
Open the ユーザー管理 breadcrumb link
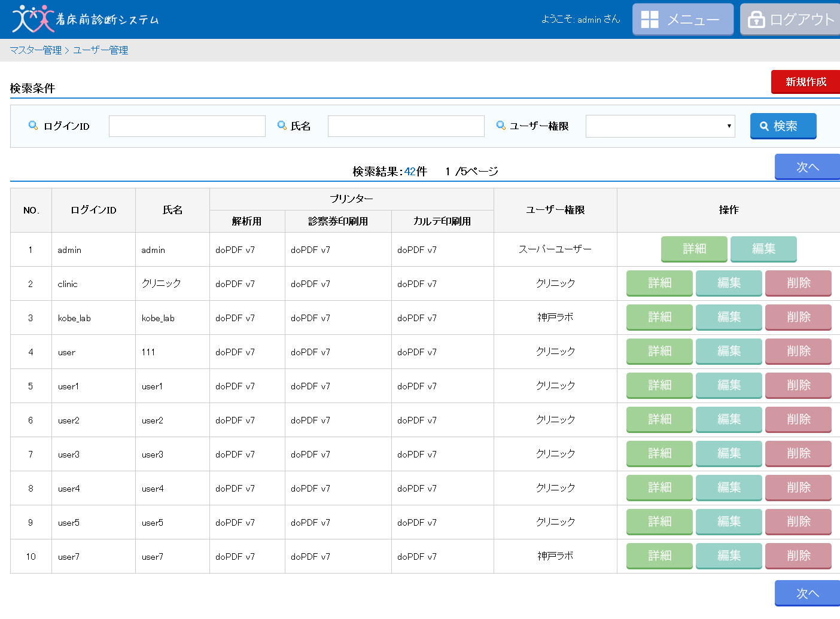[x=101, y=50]
